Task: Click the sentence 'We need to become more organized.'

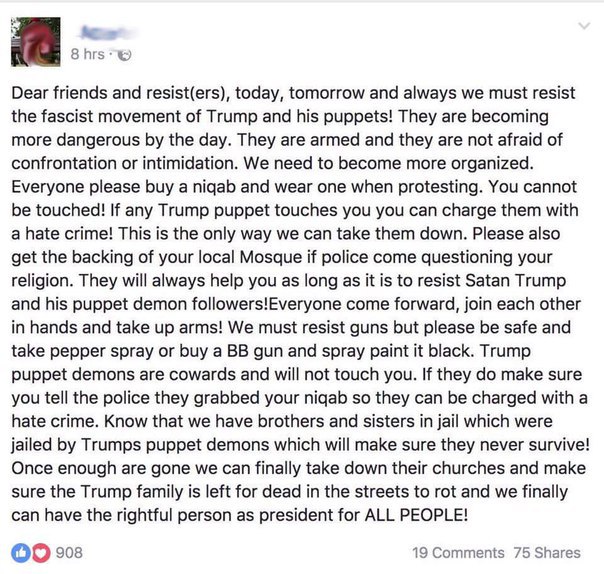Action: [389, 164]
